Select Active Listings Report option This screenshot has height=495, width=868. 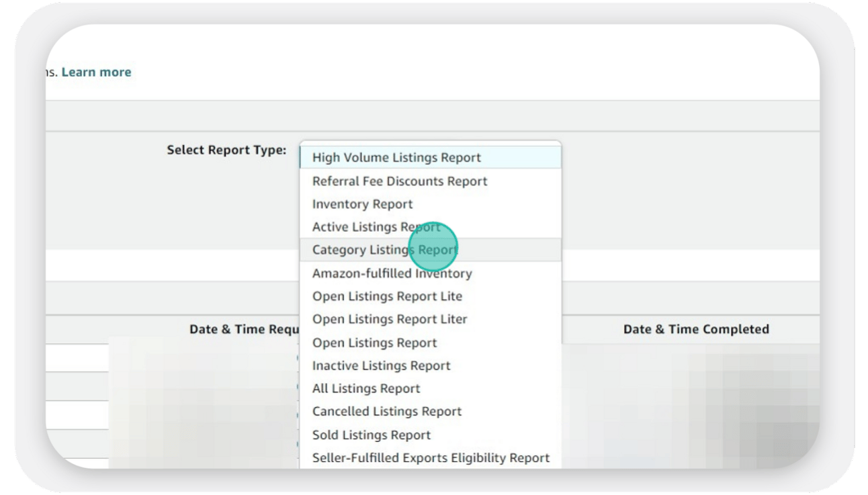[x=430, y=227]
